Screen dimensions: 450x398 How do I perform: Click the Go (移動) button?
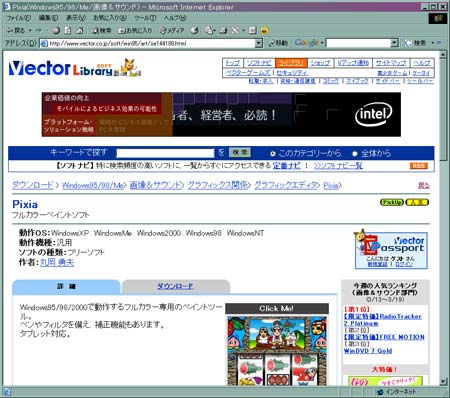(278, 43)
